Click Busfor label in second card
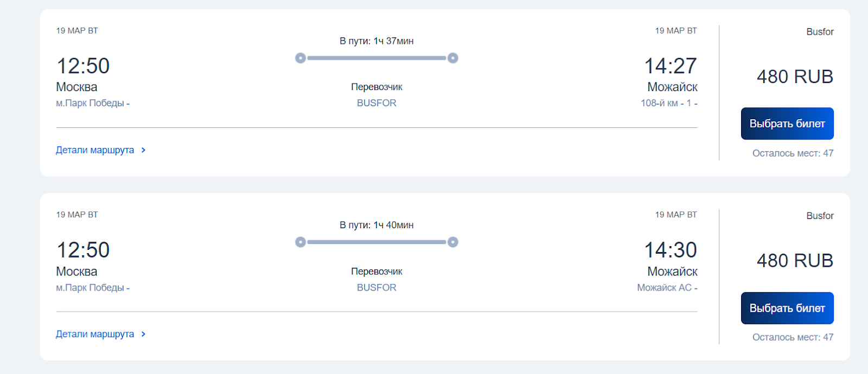Viewport: 868px width, 374px height. [820, 216]
